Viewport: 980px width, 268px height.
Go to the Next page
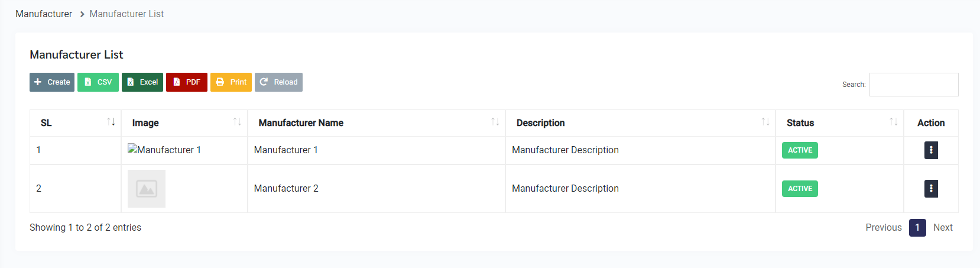pyautogui.click(x=943, y=228)
